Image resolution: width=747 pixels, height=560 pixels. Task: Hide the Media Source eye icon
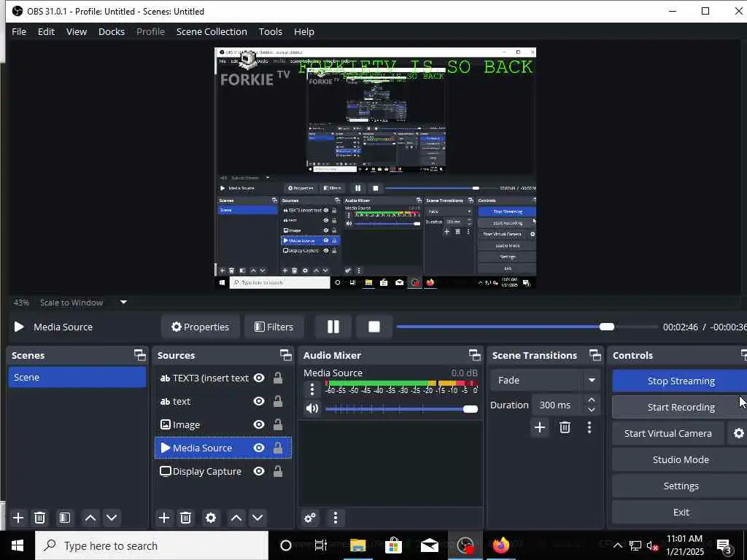[259, 448]
